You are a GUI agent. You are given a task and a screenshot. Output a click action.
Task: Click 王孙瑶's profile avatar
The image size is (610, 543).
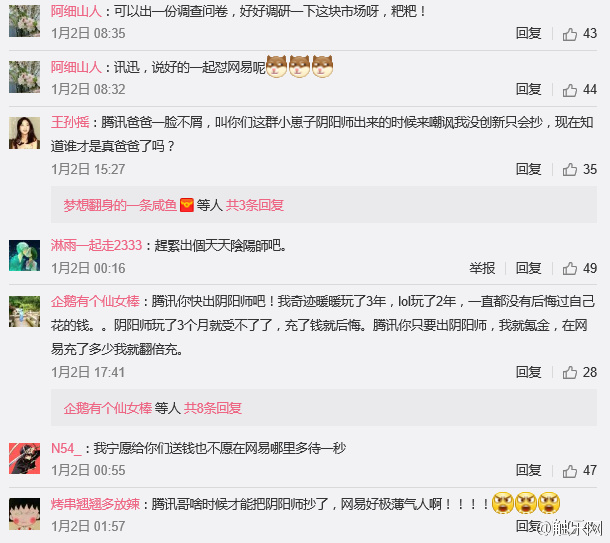(25, 133)
